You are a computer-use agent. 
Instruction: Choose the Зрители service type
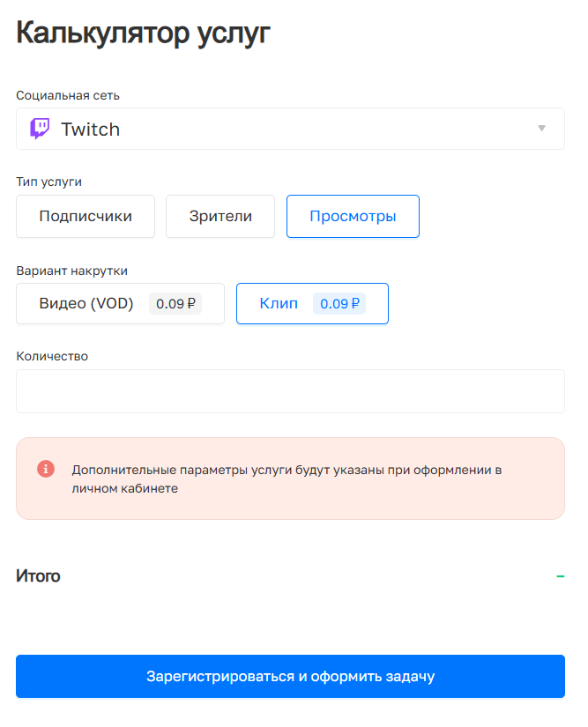(220, 217)
